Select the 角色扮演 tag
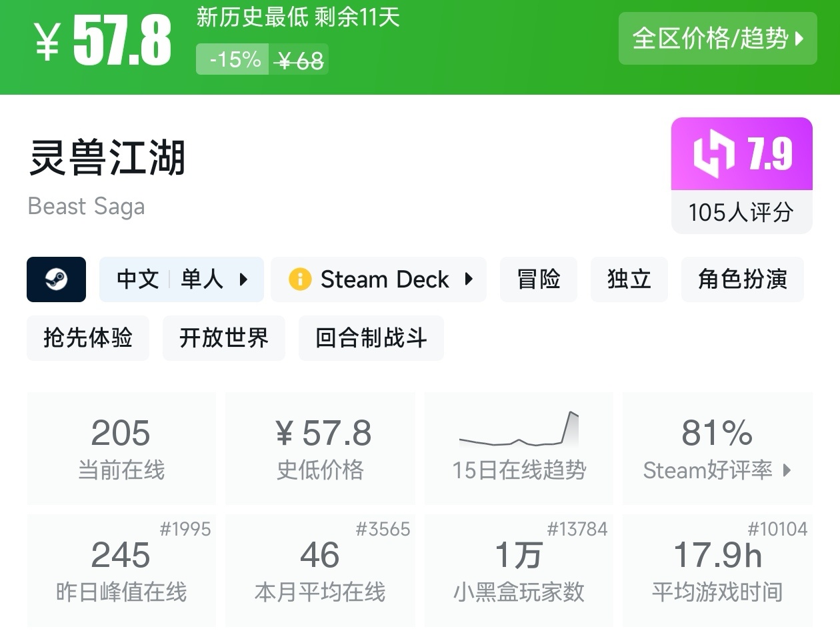The image size is (840, 639). (x=742, y=279)
